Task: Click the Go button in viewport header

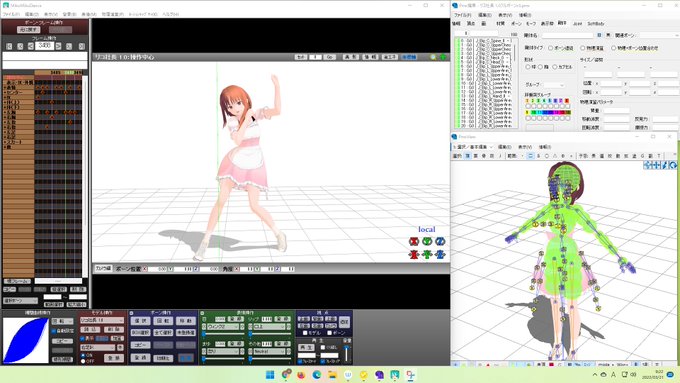Action: [330, 57]
